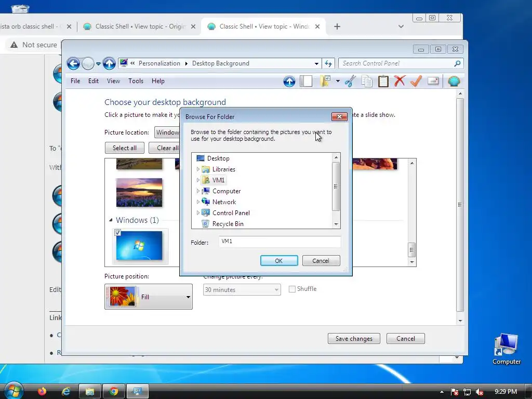
Task: Switch to the Classic Shell Origin browser tab
Action: click(x=139, y=26)
